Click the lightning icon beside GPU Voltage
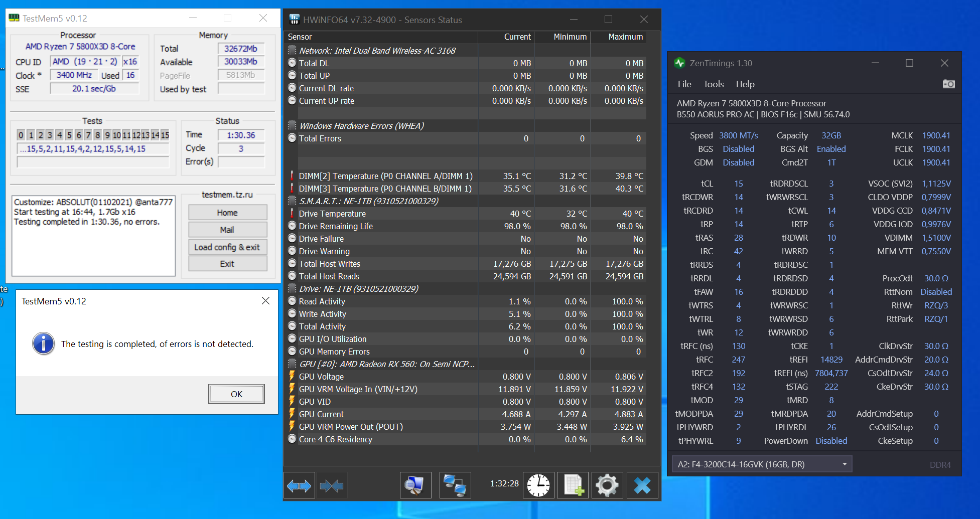The image size is (980, 519). [x=292, y=377]
